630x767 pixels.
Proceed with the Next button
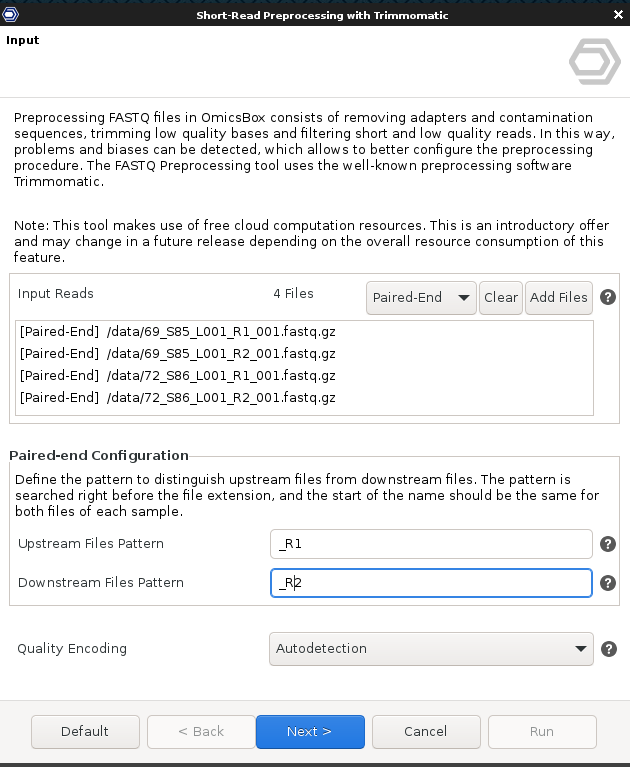click(309, 732)
